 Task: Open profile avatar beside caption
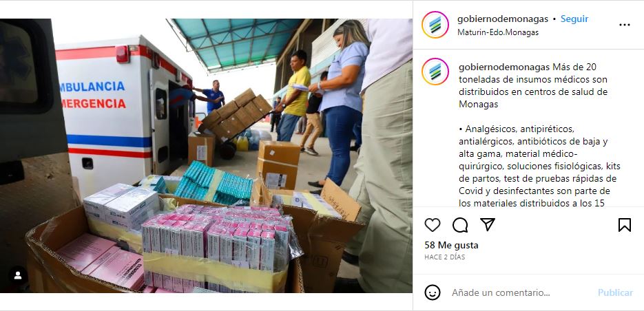click(435, 72)
